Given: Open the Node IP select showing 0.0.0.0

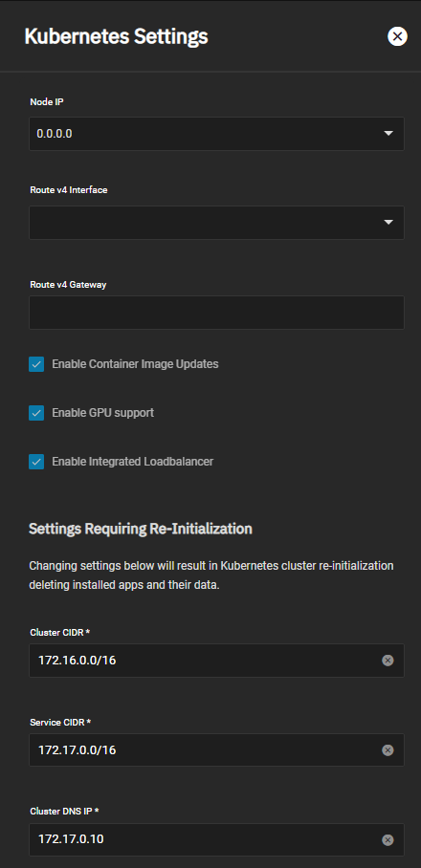Looking at the screenshot, I should [216, 134].
